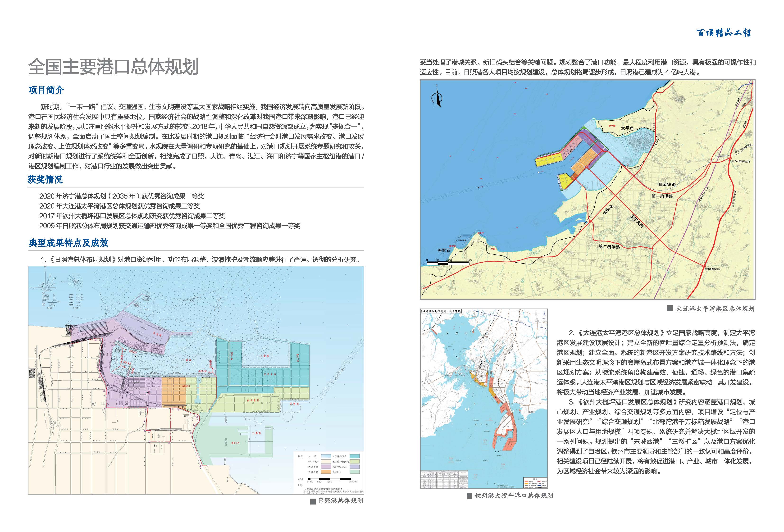Click the 第一疏港路 map label
784x532 pixels.
tap(662, 196)
